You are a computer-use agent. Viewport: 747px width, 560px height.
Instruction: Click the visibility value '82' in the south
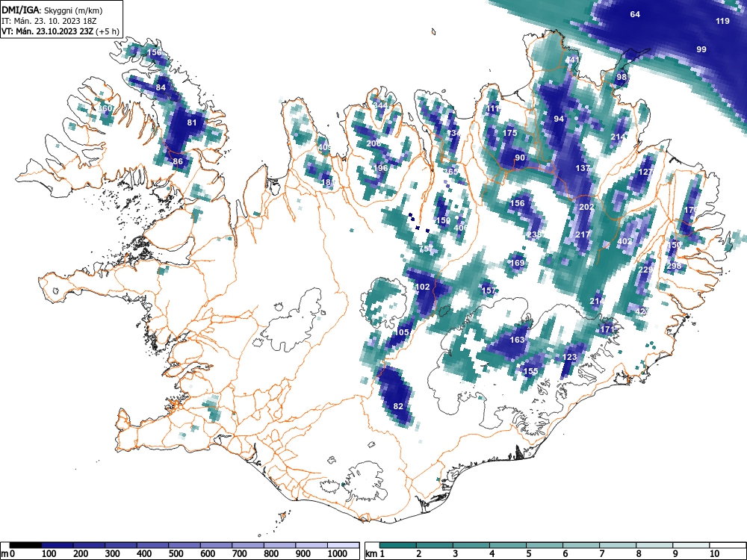coord(398,406)
